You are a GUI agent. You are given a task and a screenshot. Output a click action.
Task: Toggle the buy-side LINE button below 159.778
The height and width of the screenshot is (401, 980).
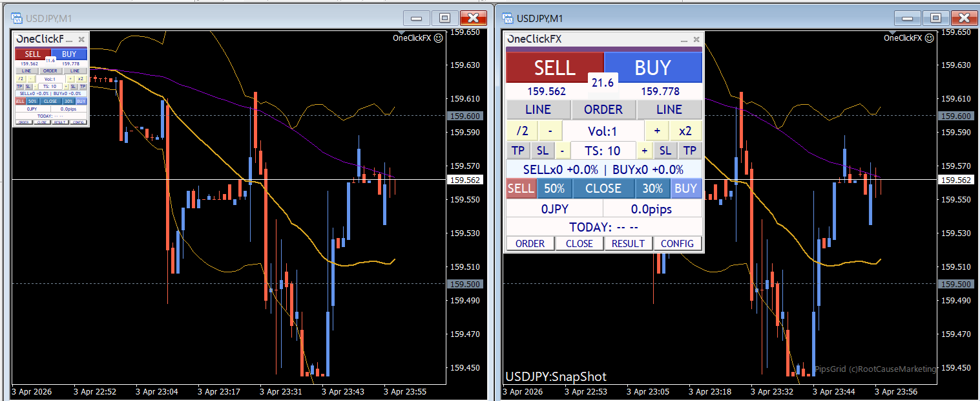point(669,109)
